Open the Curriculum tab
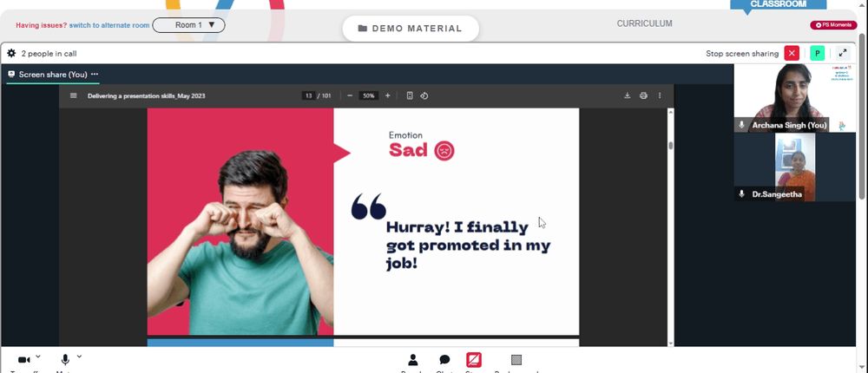868x373 pixels. (x=644, y=23)
